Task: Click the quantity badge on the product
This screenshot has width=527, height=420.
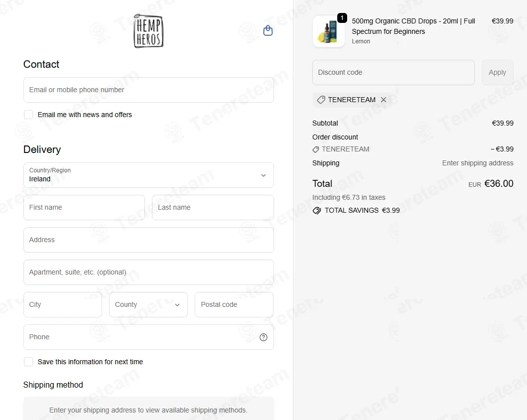Action: pyautogui.click(x=342, y=18)
